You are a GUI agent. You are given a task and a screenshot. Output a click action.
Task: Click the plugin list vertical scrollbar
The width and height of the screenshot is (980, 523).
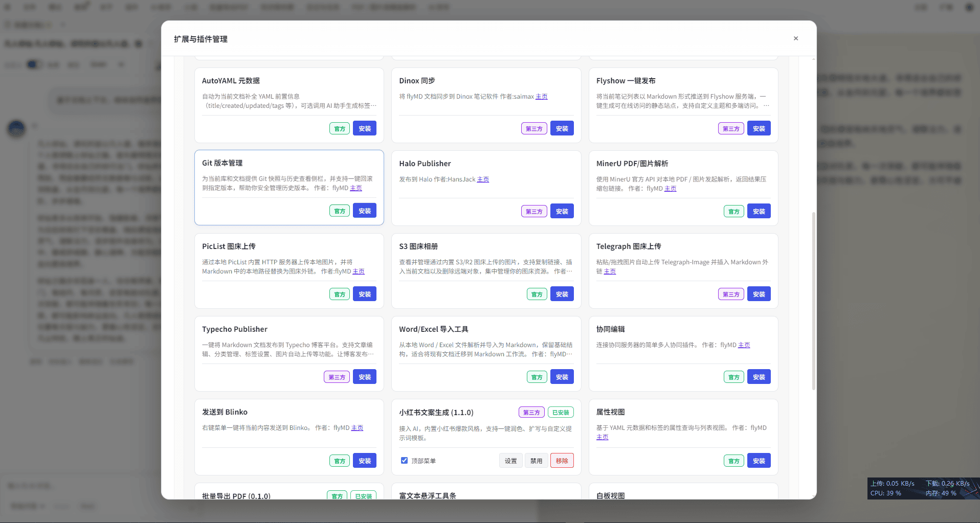pyautogui.click(x=813, y=301)
